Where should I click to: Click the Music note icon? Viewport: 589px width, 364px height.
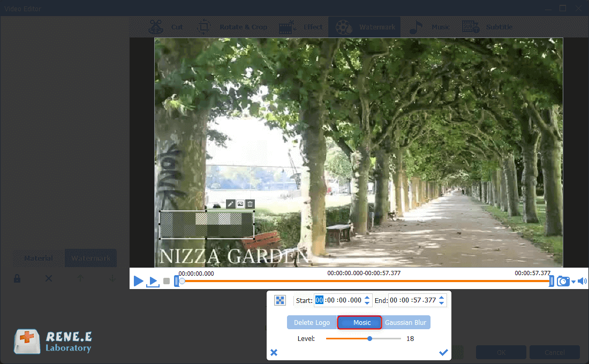(x=416, y=27)
